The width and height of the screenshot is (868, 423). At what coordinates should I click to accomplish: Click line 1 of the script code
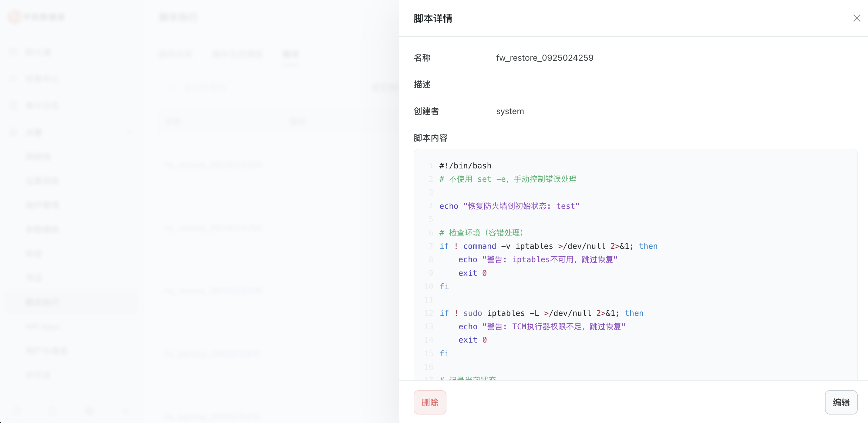[465, 165]
